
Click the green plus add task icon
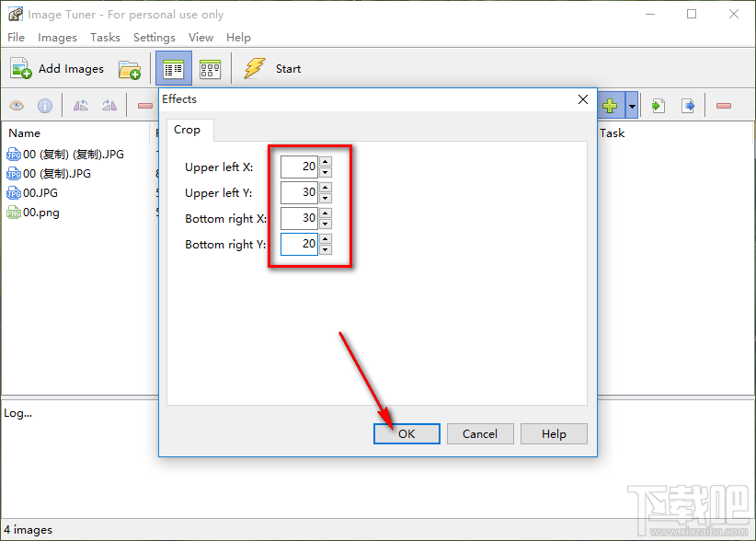[610, 105]
